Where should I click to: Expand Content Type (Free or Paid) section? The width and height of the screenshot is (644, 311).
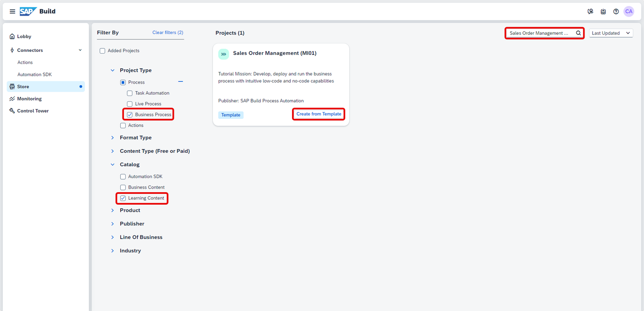(113, 151)
